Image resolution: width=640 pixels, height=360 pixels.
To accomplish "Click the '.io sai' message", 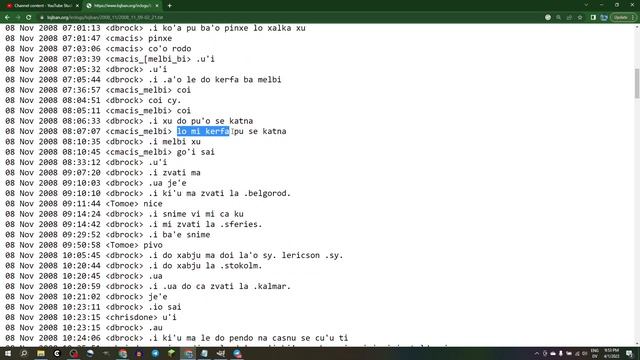I will pyautogui.click(x=164, y=307).
